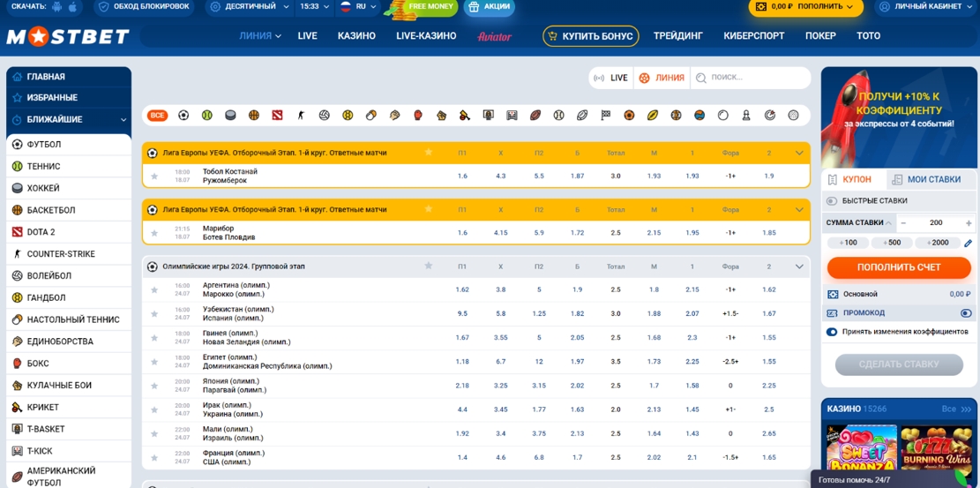The image size is (980, 488).
Task: Open the ЛИЧНЫЙ КАБИНЕТ dropdown
Action: pos(924,7)
